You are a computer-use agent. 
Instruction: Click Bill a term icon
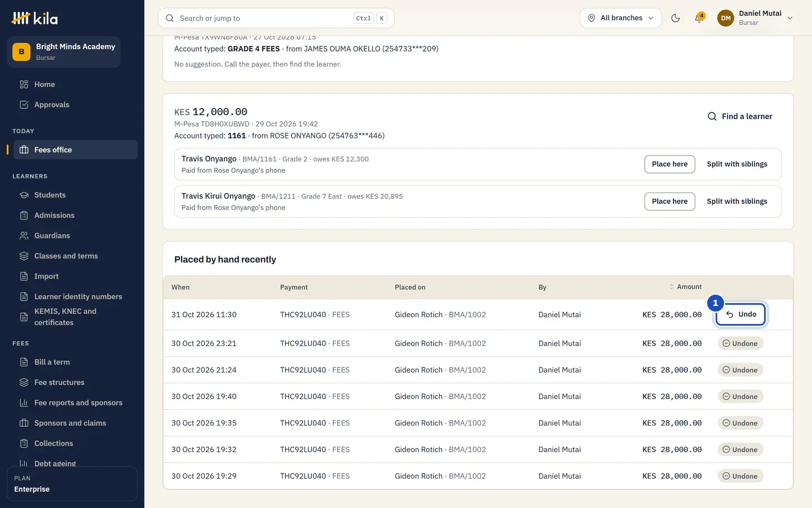pos(24,362)
